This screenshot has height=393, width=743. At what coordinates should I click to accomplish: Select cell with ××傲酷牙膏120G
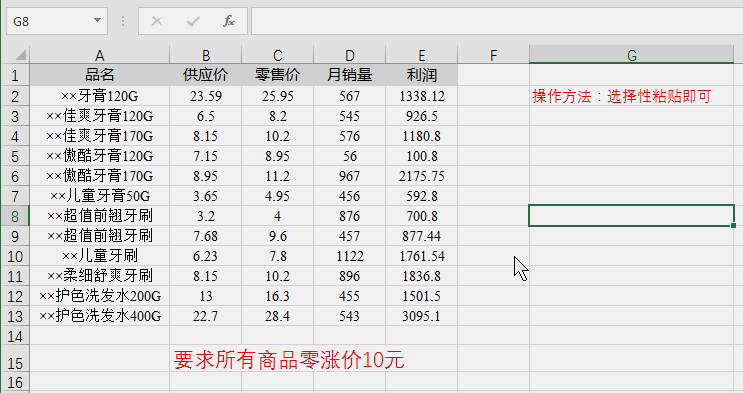pyautogui.click(x=100, y=156)
